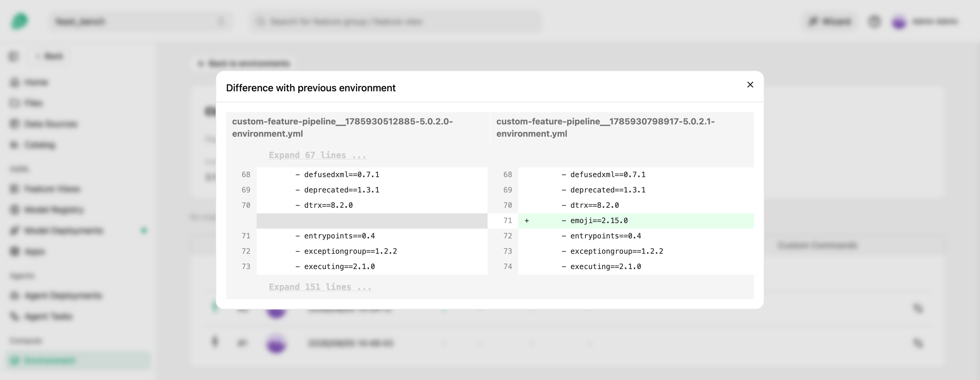The height and width of the screenshot is (380, 980).
Task: Open Model Registry in the sidebar
Action: (54, 210)
